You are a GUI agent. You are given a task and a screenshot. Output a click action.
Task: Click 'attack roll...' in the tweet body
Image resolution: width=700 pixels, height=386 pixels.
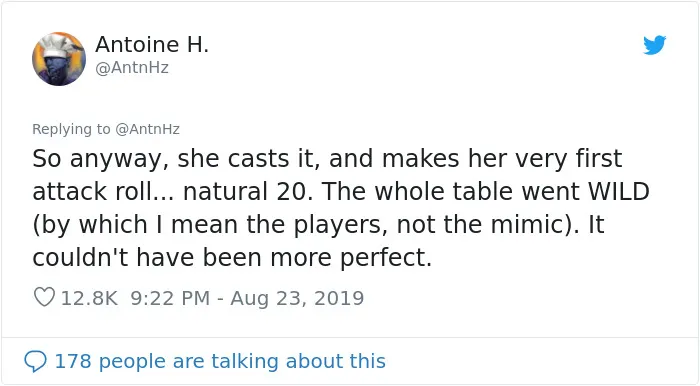104,191
